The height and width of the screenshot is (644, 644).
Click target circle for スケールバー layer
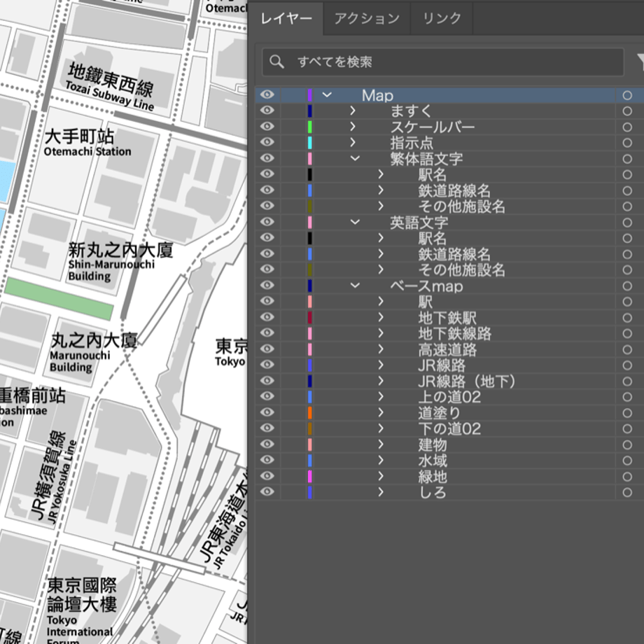point(627,127)
